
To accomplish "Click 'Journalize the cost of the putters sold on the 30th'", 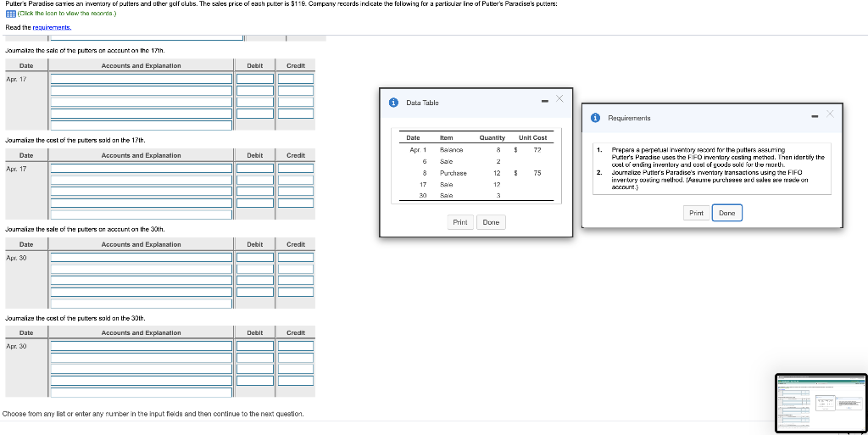I will click(75, 318).
